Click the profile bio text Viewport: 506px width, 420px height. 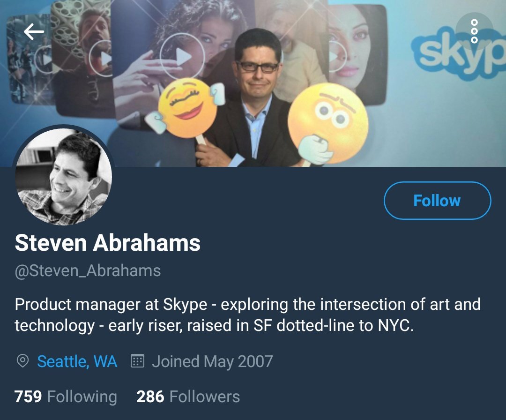tap(247, 315)
